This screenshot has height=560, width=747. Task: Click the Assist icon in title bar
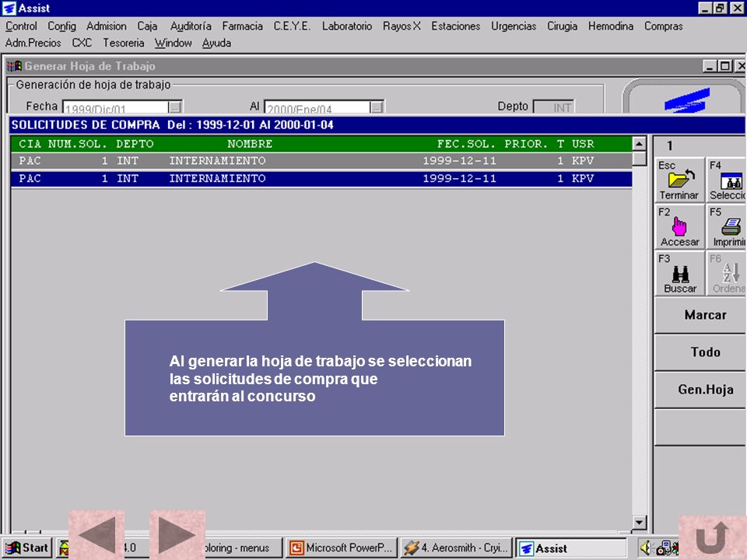point(9,8)
